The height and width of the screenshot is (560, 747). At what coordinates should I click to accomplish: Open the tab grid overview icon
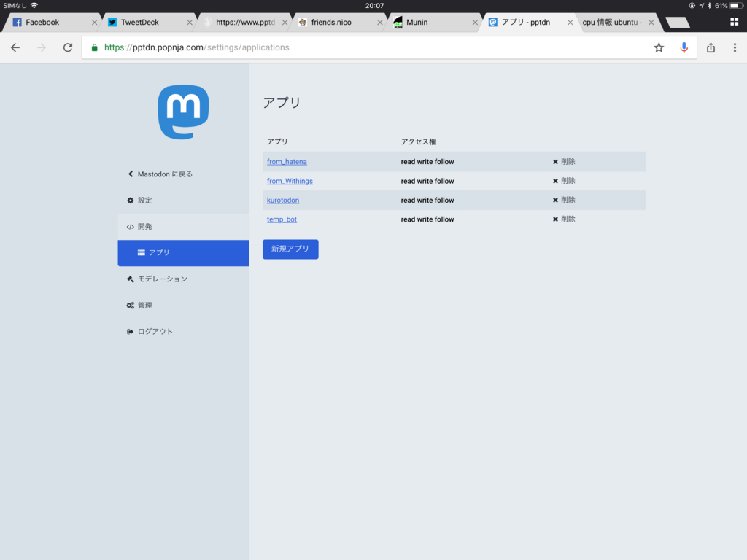point(734,22)
